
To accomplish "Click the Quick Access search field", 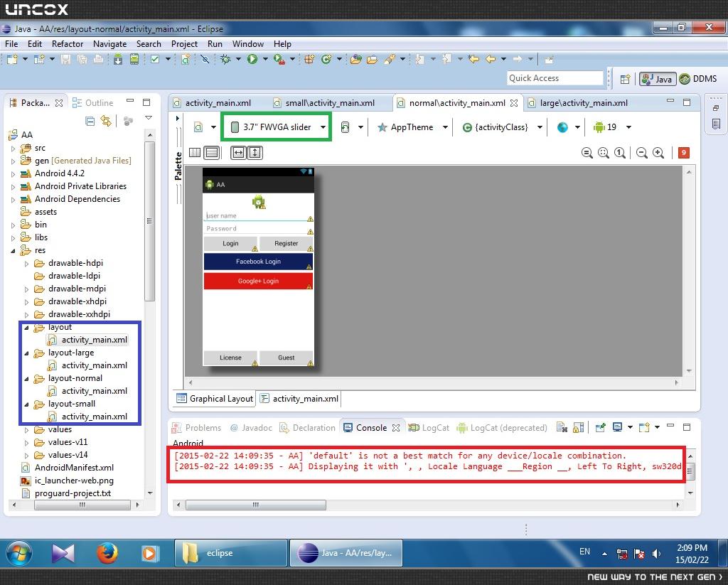I will 555,78.
